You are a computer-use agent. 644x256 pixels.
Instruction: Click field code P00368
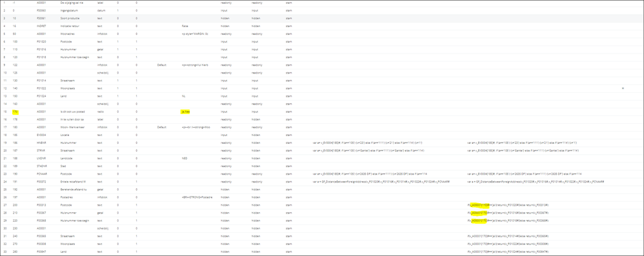coord(41,221)
